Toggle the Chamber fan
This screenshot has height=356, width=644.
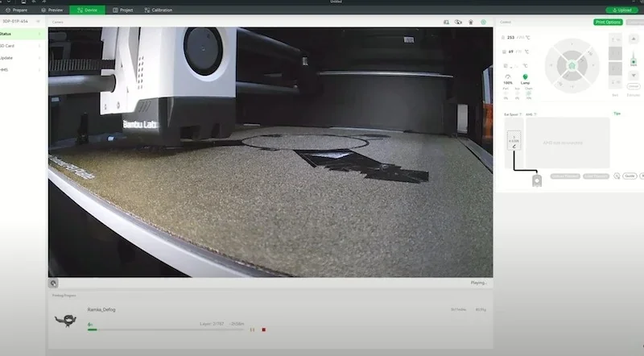(529, 93)
